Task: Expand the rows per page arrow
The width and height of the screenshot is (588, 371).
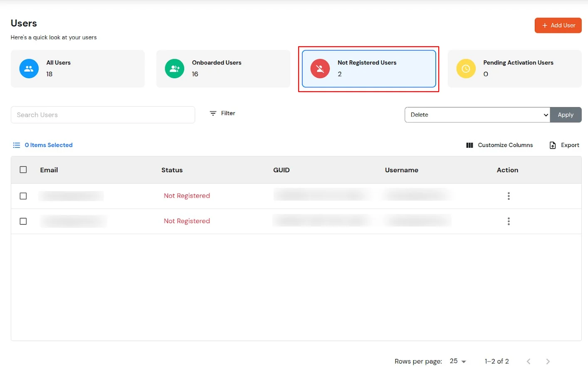Action: pyautogui.click(x=464, y=361)
